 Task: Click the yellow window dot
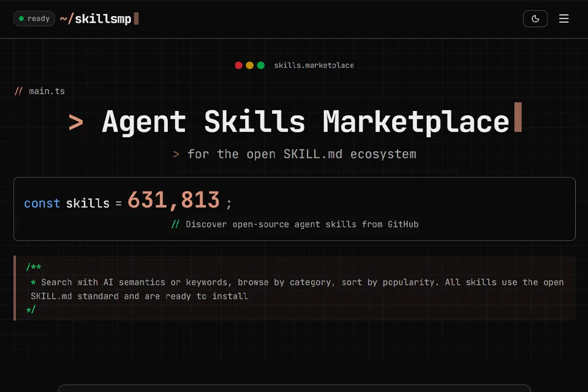click(x=249, y=66)
